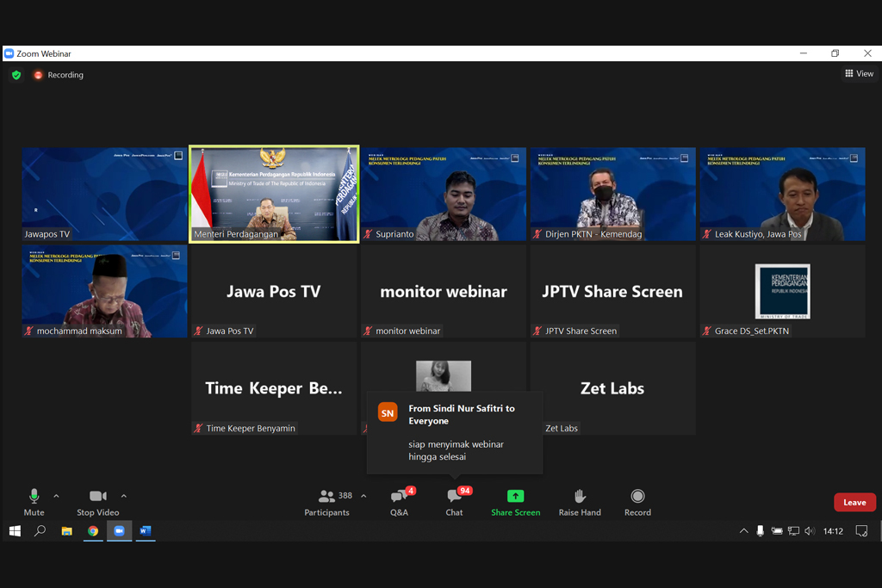Select the mochammad maksum video tile

point(104,291)
